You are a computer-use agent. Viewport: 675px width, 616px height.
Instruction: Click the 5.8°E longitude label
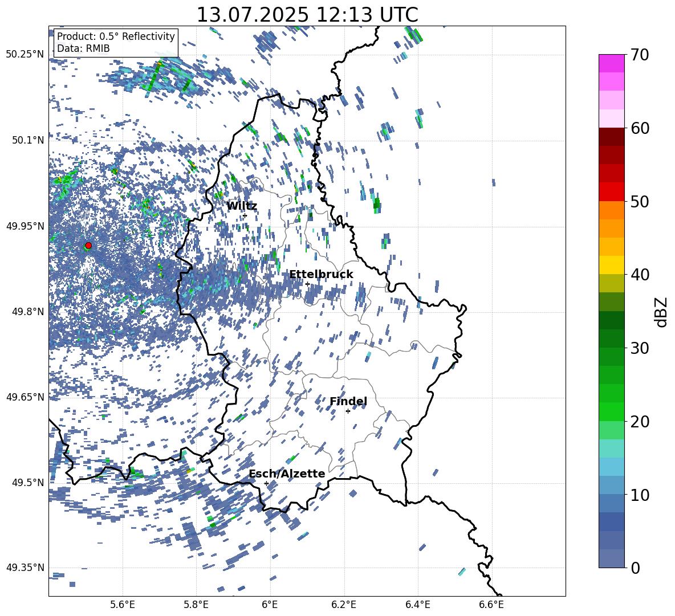coord(196,605)
